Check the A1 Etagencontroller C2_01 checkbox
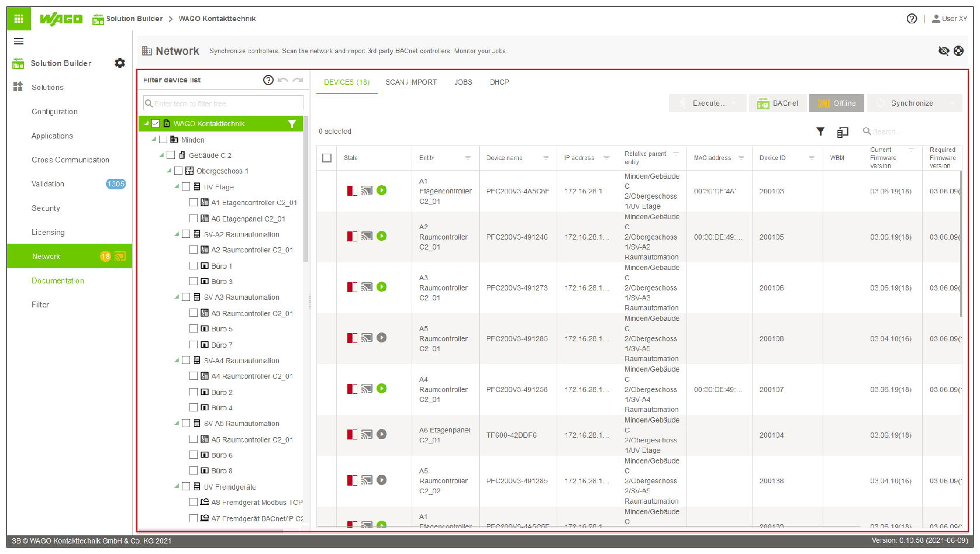This screenshot has height=554, width=980. click(194, 202)
